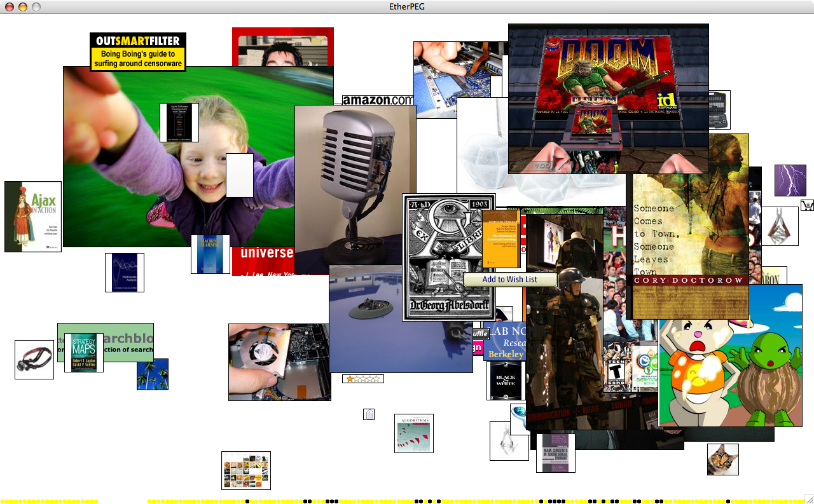Select the yellow-orange statistics book cover
Image resolution: width=814 pixels, height=504 pixels.
501,239
